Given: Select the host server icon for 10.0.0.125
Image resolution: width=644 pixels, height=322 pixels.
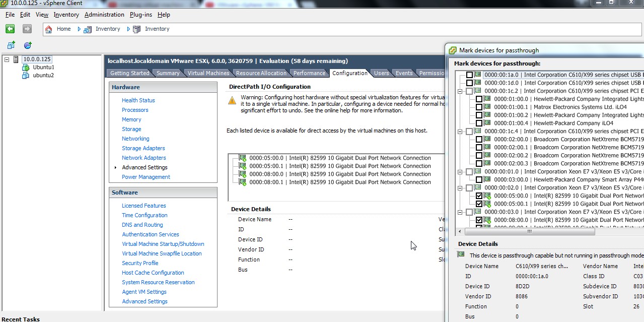Looking at the screenshot, I should [16, 59].
